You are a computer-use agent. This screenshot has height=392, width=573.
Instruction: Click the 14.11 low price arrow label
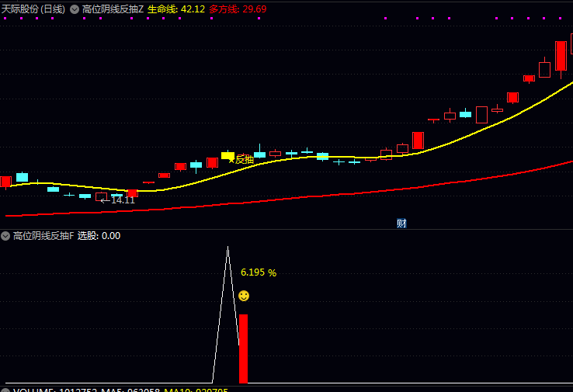[x=118, y=200]
